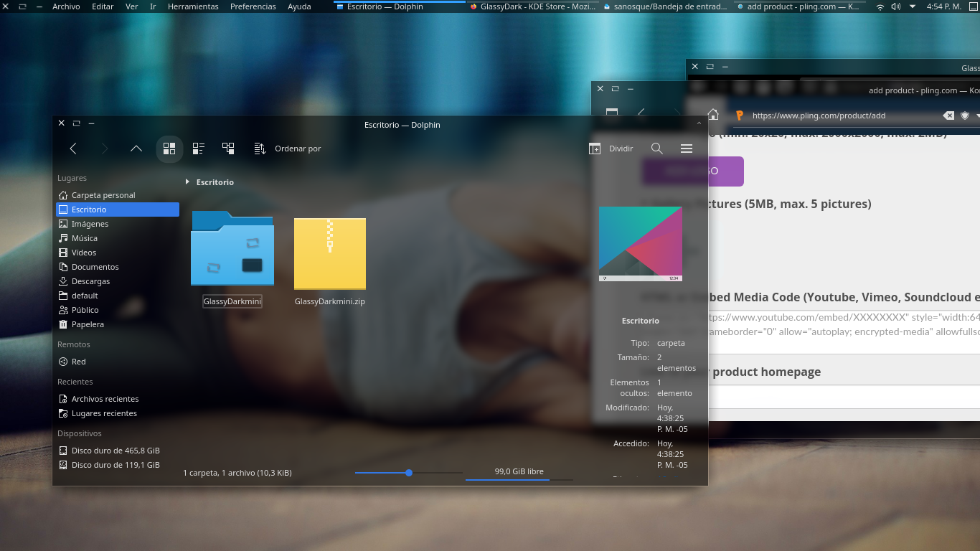
Task: Switch Dolphin to details tree view
Action: [x=228, y=149]
